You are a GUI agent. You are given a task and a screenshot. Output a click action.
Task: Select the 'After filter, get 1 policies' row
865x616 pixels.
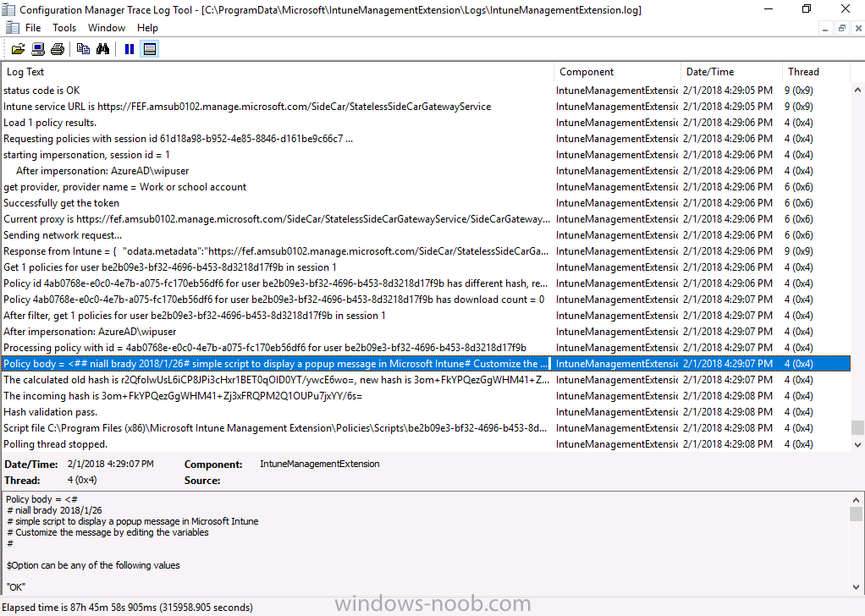tap(426, 316)
